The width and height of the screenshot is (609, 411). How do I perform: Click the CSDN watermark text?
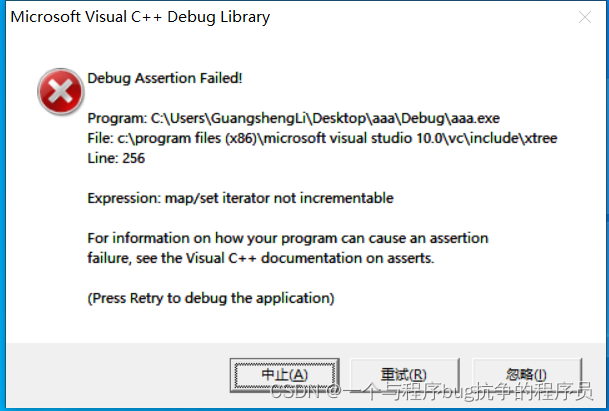432,391
